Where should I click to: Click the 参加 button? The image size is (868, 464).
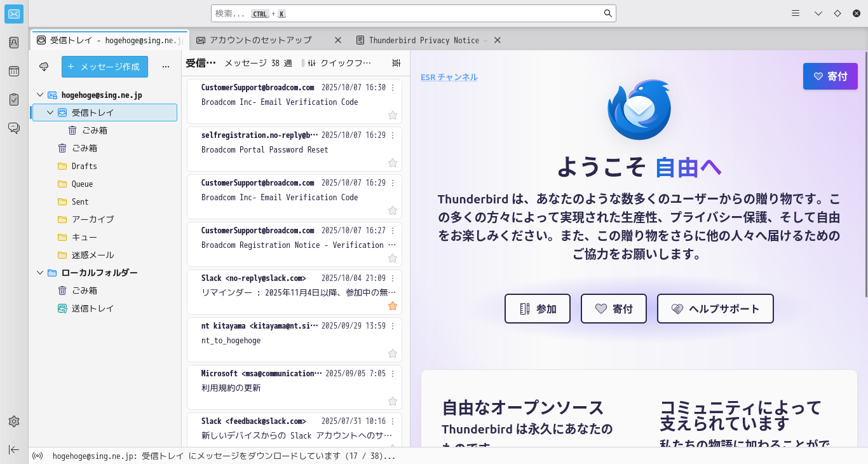click(538, 309)
